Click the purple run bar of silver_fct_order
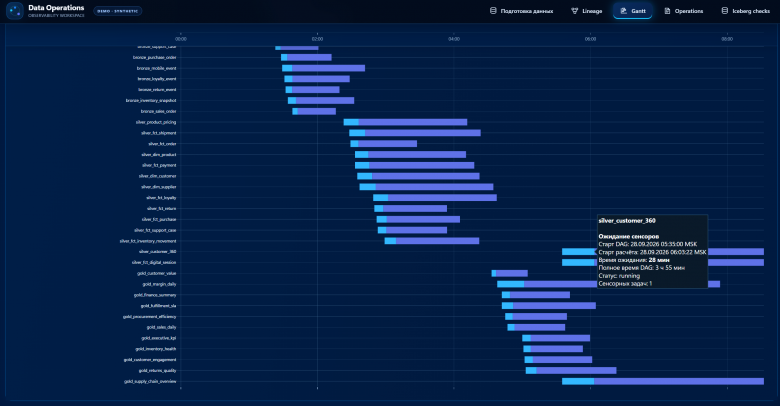 [x=388, y=144]
